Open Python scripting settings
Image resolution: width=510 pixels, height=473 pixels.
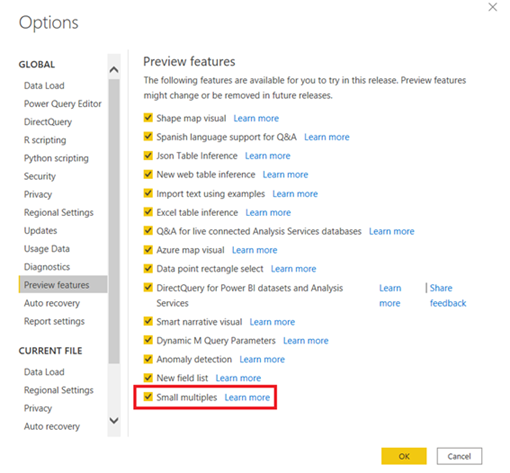click(56, 158)
